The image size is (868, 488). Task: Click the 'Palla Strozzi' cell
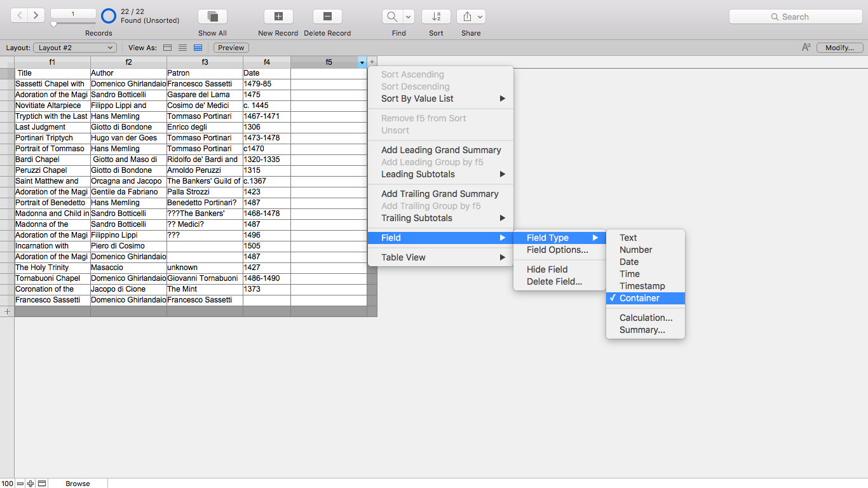point(205,192)
